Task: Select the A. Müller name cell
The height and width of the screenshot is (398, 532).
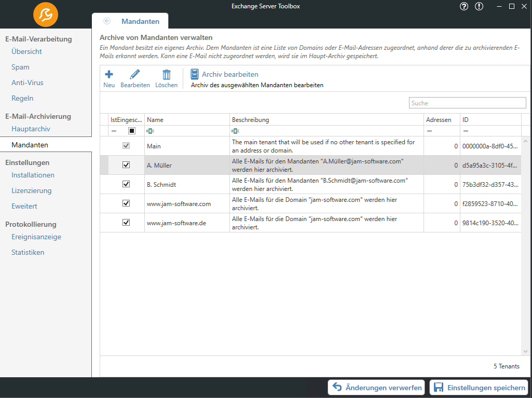Action: (x=187, y=165)
